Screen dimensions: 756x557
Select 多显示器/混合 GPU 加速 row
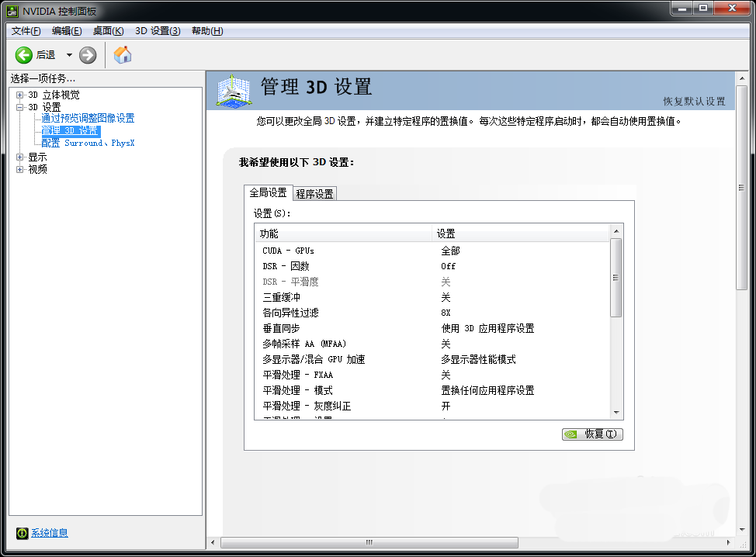pos(432,359)
